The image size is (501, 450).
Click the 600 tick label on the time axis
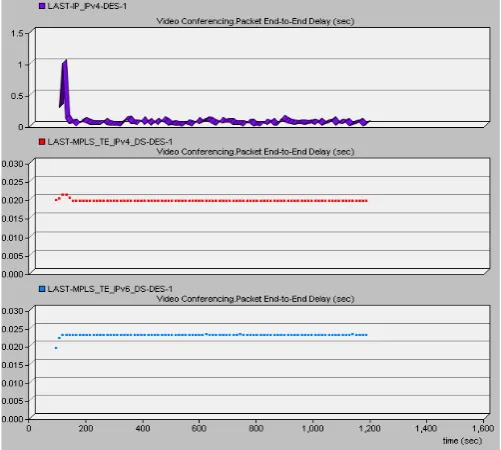[199, 428]
